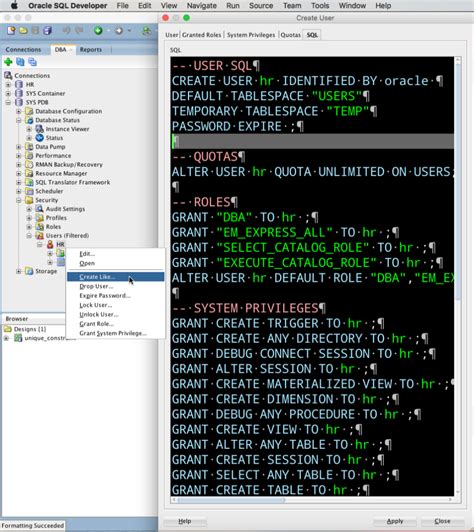Click the SQL Translator Framework icon
The width and height of the screenshot is (474, 532).
[x=29, y=182]
